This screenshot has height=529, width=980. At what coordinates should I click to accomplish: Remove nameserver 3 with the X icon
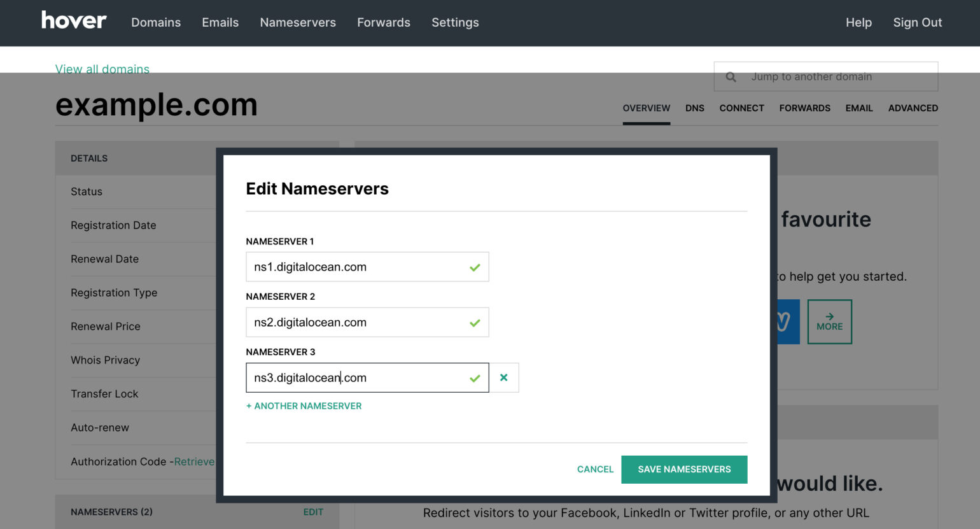(x=504, y=377)
